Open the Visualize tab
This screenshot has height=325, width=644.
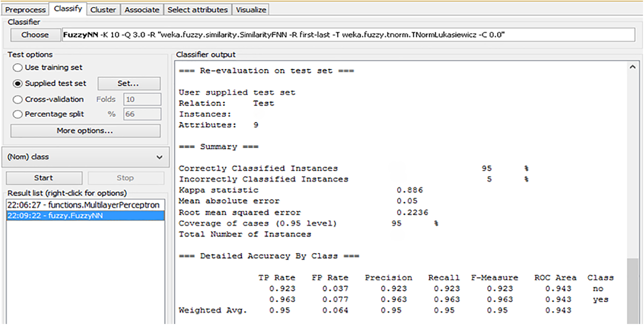(251, 10)
